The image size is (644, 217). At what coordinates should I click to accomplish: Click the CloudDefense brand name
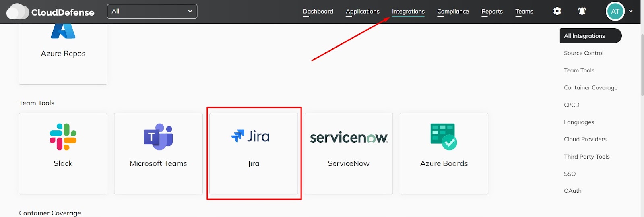pyautogui.click(x=63, y=12)
